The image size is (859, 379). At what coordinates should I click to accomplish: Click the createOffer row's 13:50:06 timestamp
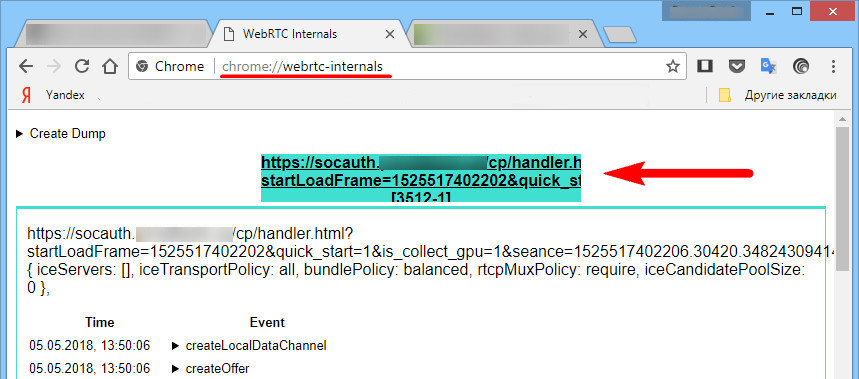[89, 369]
